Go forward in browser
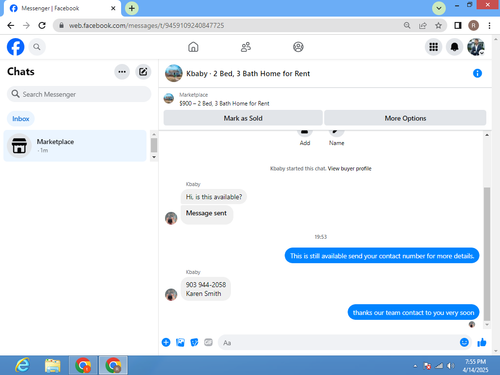Image resolution: width=500 pixels, height=375 pixels. [x=26, y=25]
